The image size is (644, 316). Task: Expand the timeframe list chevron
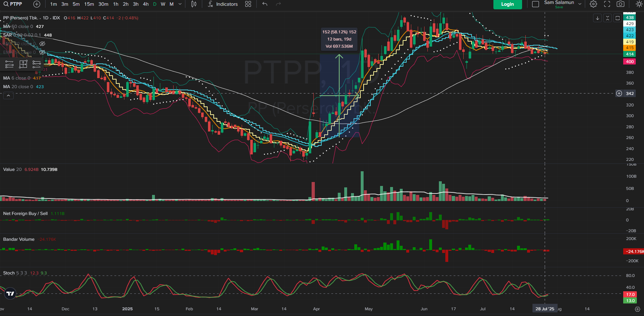(x=180, y=4)
